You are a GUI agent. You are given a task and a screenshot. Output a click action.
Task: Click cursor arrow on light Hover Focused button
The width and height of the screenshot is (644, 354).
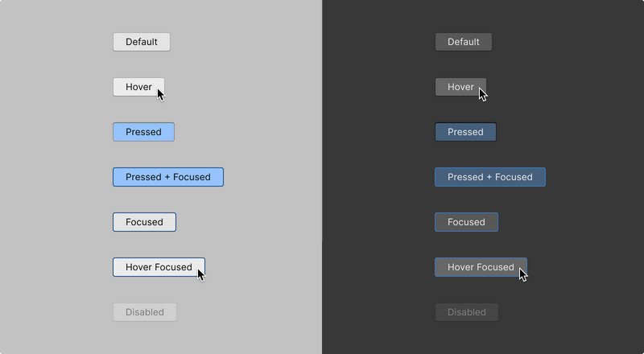pyautogui.click(x=201, y=274)
